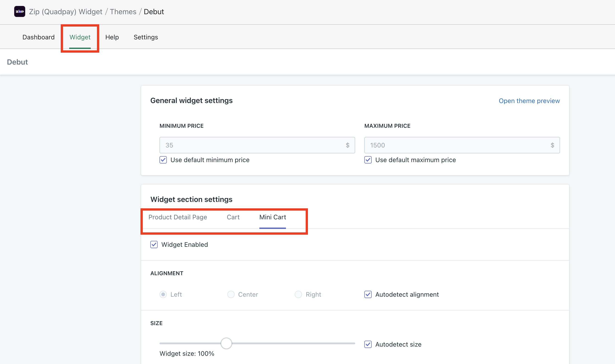Open theme preview link
The width and height of the screenshot is (615, 364).
(529, 101)
